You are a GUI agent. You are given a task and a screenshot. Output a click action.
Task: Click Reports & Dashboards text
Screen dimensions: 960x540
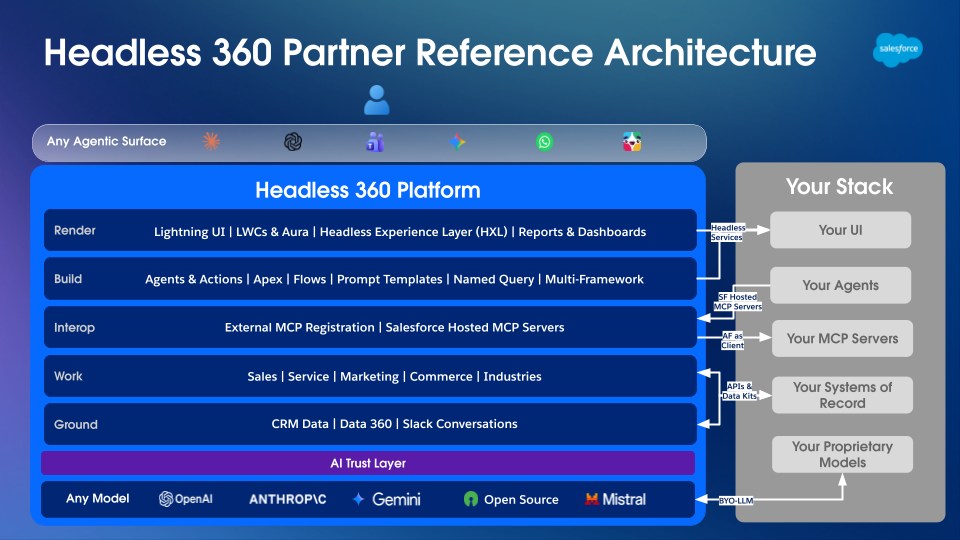(x=582, y=232)
